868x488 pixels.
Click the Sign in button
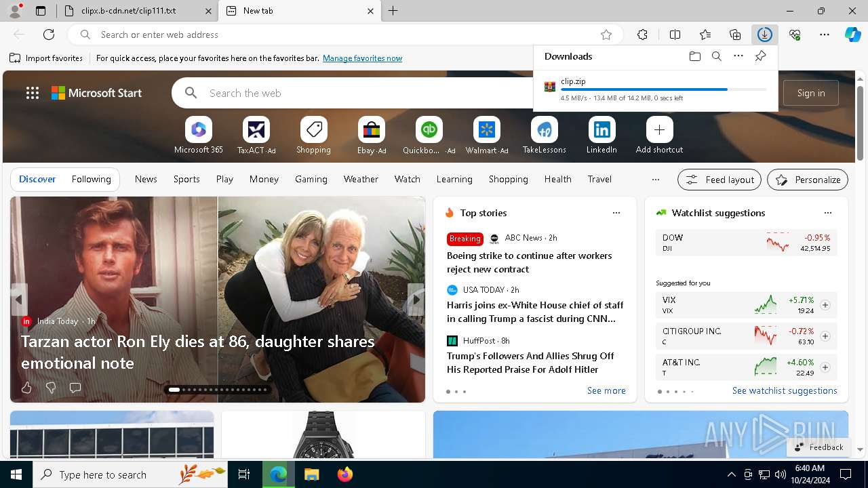[811, 93]
